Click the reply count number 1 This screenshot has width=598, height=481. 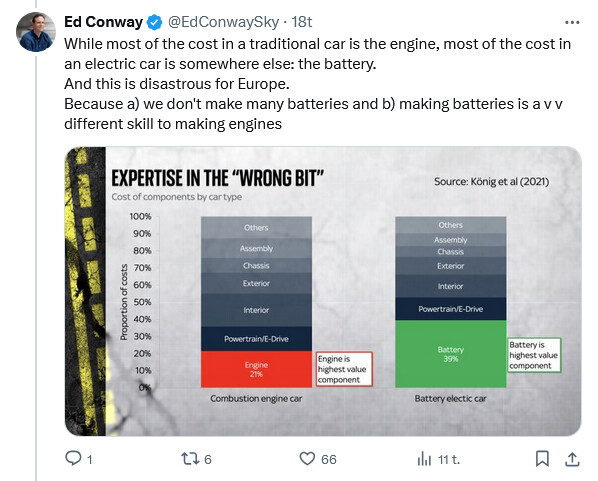coord(90,459)
